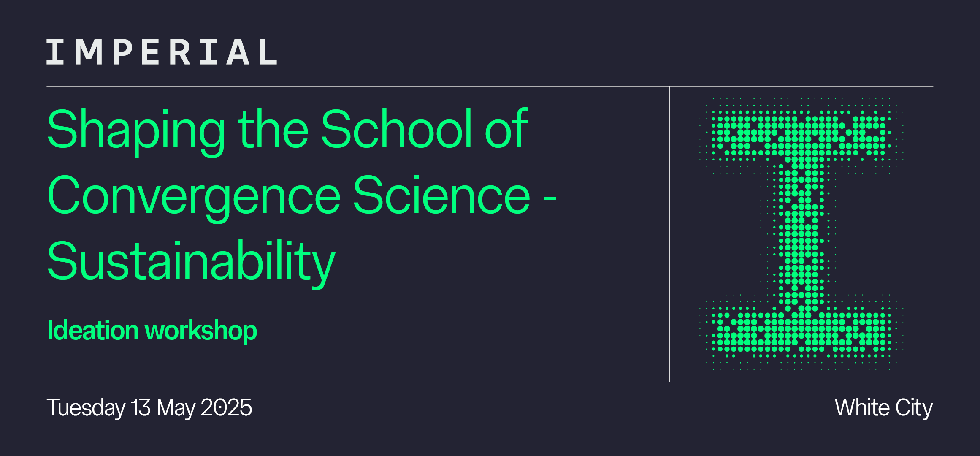Click "Tuesday" in the event date
Image resolution: width=980 pixels, height=456 pixels.
(86, 408)
